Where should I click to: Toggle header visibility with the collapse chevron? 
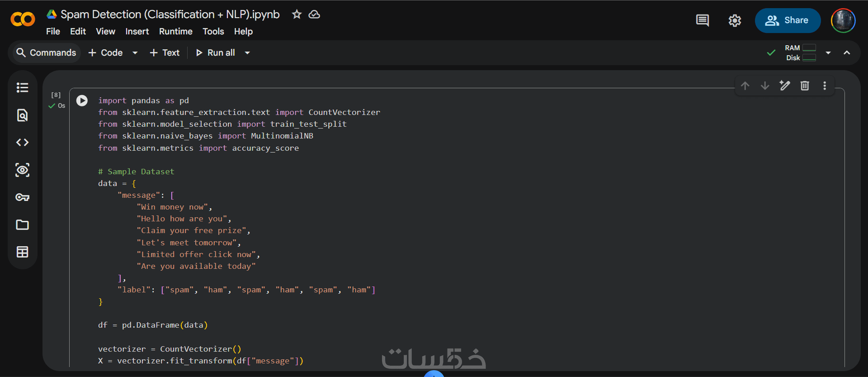pos(847,53)
